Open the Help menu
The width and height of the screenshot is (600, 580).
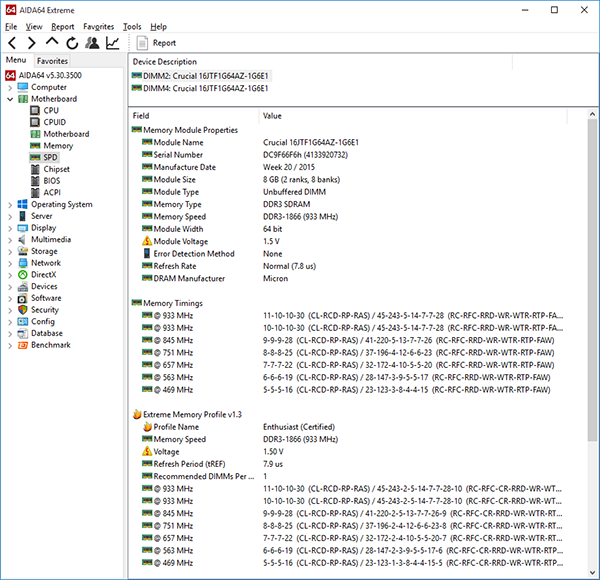click(x=158, y=27)
